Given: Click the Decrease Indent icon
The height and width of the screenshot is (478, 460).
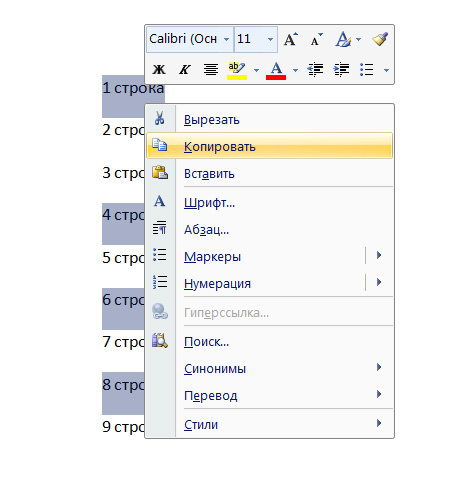Looking at the screenshot, I should tap(315, 70).
